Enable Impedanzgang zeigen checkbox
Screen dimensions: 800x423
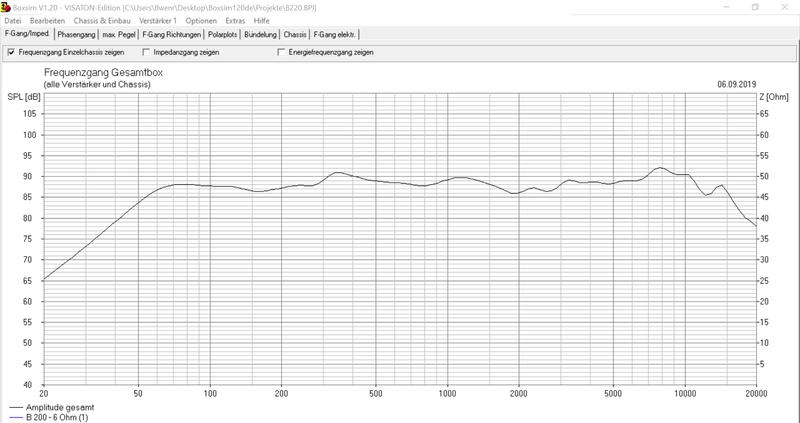[x=146, y=52]
